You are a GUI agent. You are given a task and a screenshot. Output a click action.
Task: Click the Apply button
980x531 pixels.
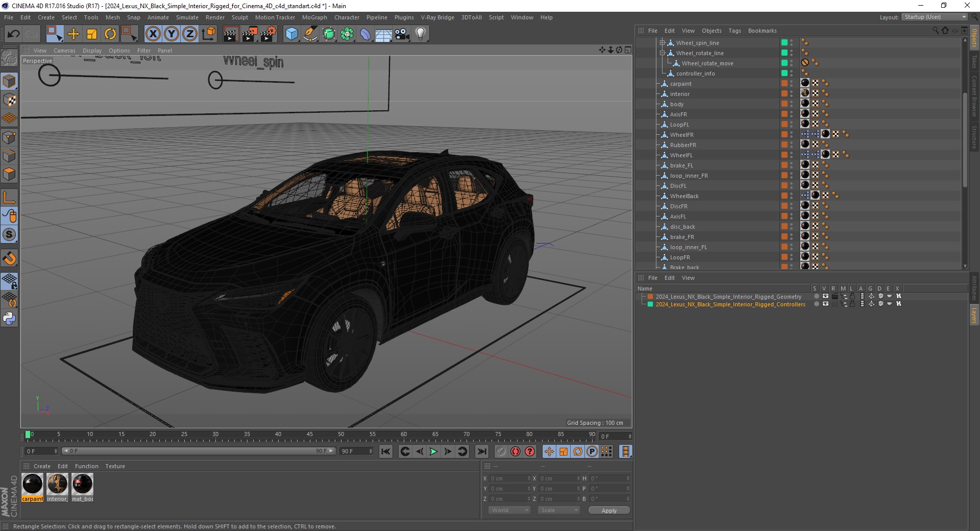tap(609, 511)
